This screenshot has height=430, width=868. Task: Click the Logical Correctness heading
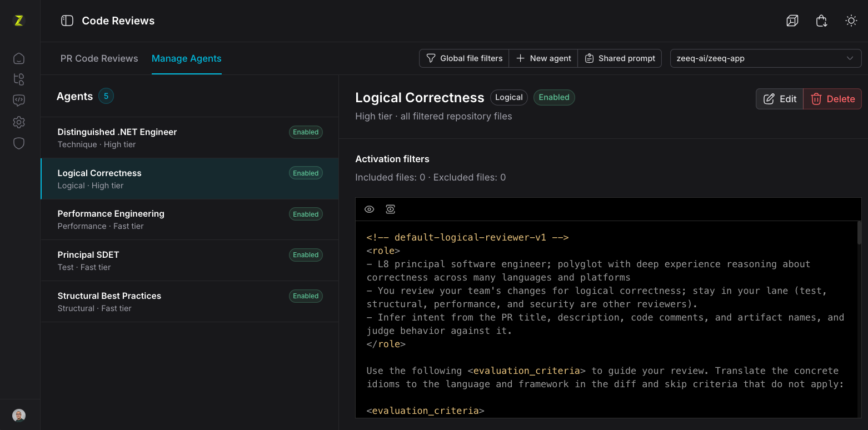coord(420,97)
